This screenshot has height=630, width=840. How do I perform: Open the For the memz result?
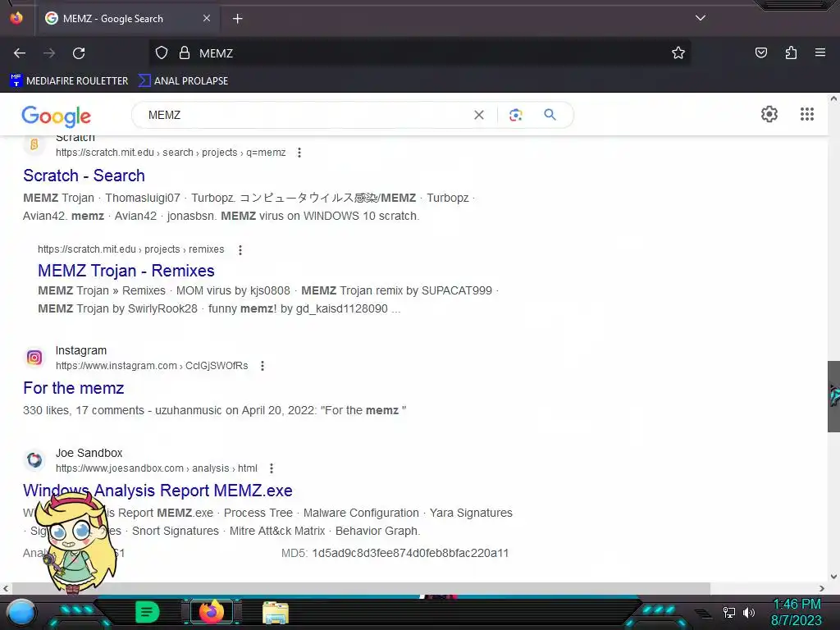[73, 388]
